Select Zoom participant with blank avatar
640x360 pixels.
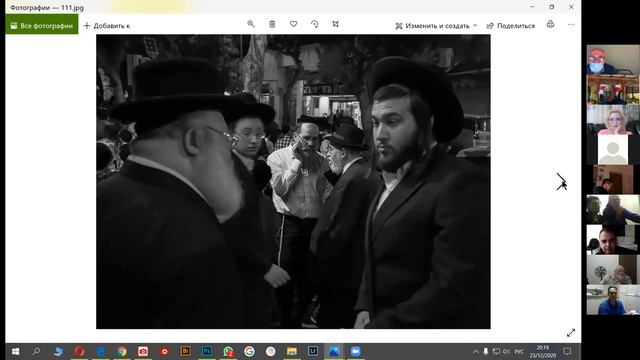pos(613,150)
